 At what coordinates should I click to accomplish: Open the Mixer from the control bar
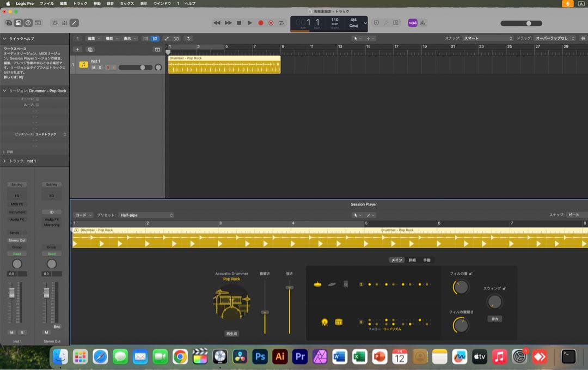point(64,23)
